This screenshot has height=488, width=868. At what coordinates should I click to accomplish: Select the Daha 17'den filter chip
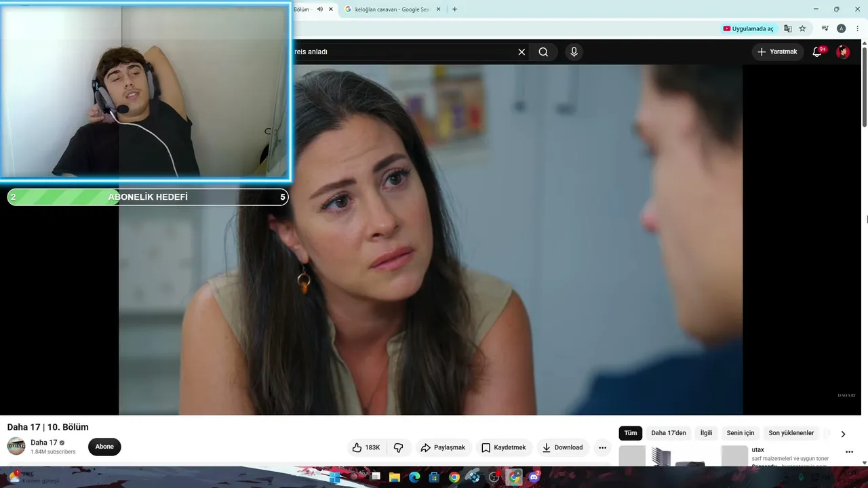click(669, 433)
